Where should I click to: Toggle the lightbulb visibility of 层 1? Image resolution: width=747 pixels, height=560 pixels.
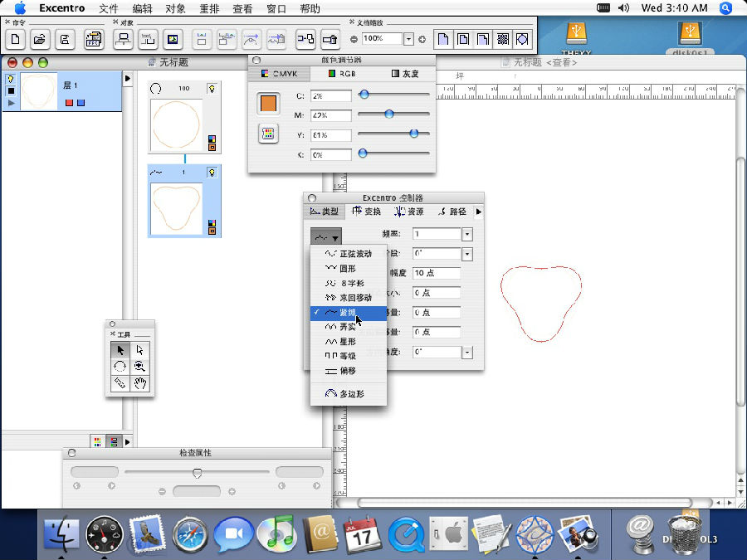pyautogui.click(x=11, y=80)
